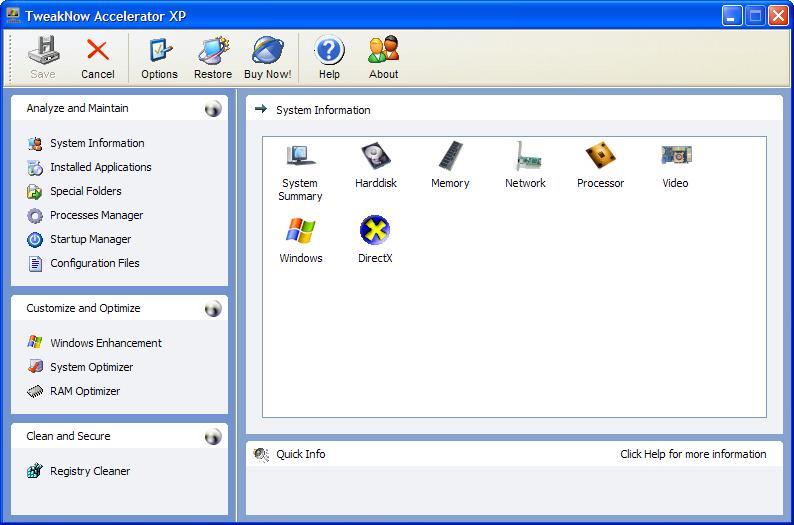The height and width of the screenshot is (525, 794).
Task: Click the Buy Now! globe icon
Action: (267, 51)
